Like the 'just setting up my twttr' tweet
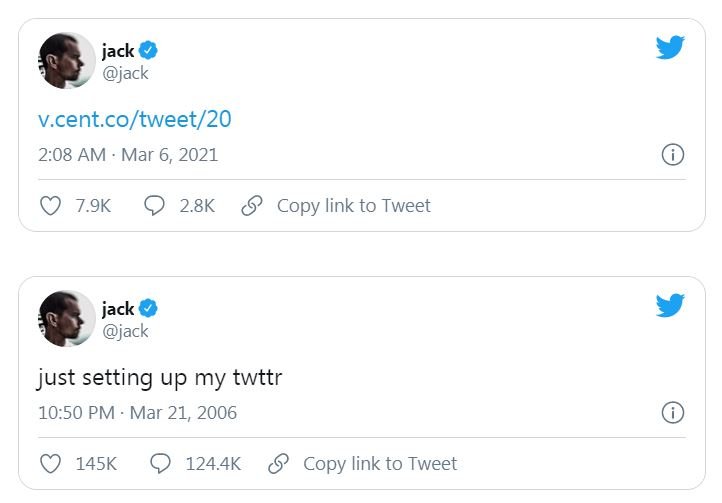Viewport: 722px width, 503px height. click(x=50, y=464)
